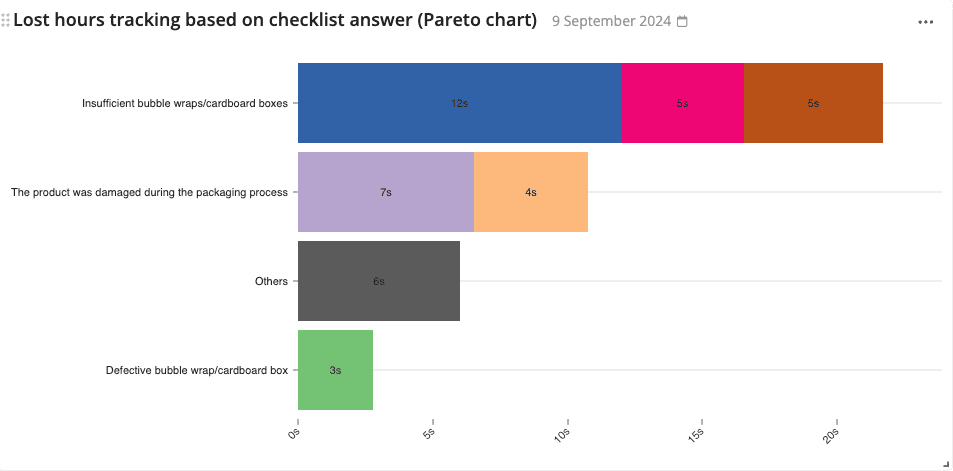Image resolution: width=953 pixels, height=471 pixels.
Task: Click the Pareto chart widget title
Action: click(275, 21)
